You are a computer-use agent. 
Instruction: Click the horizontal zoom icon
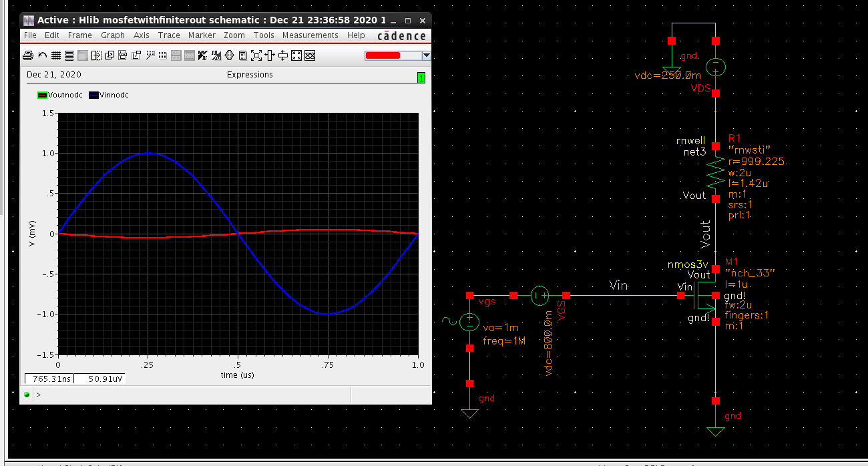point(270,55)
